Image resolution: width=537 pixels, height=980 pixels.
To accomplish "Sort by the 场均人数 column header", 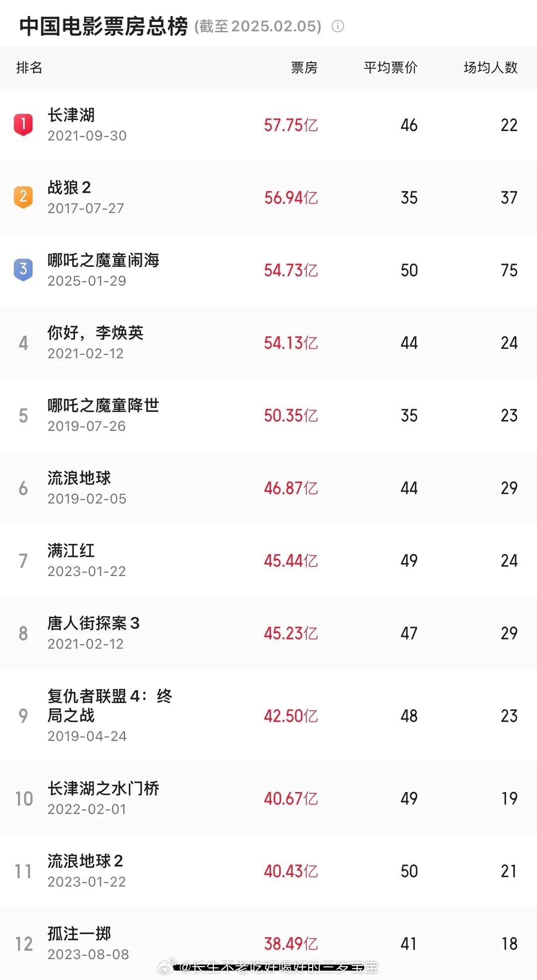I will click(490, 68).
